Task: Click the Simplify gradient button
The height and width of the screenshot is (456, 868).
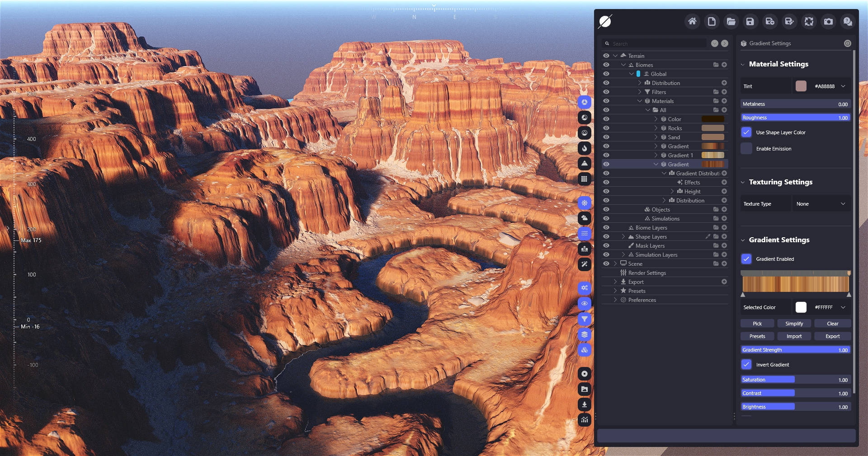Action: tap(794, 324)
